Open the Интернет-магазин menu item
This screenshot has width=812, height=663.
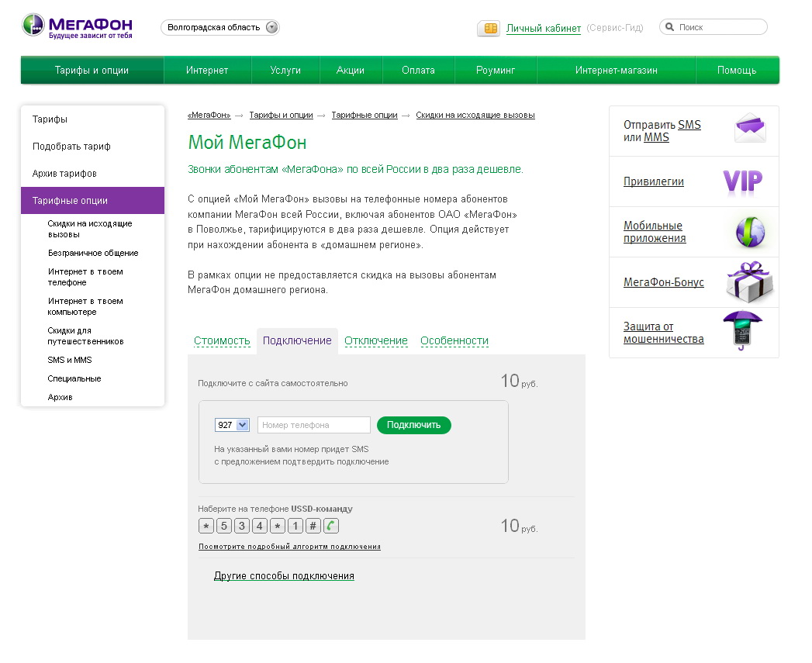coord(616,70)
